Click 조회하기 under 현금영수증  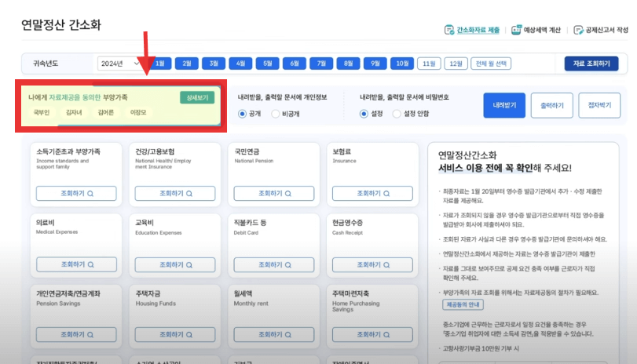(372, 264)
